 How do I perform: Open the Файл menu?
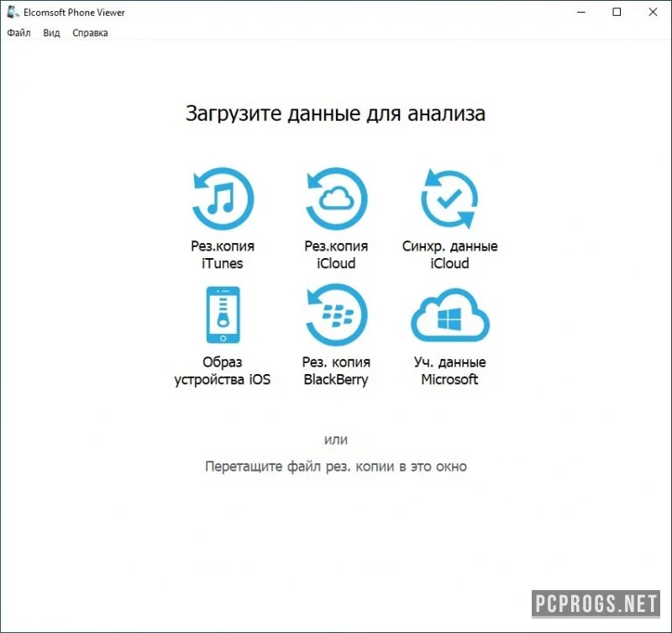click(x=18, y=33)
